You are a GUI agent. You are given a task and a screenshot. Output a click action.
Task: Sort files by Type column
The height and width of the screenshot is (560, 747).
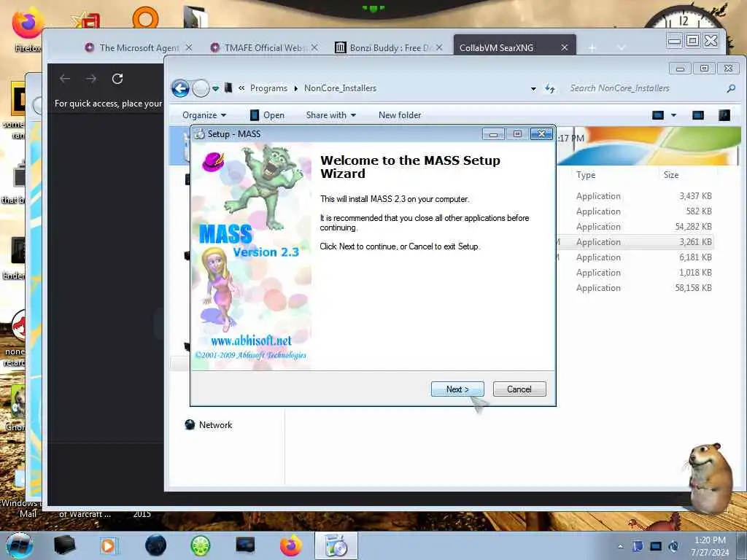click(586, 175)
